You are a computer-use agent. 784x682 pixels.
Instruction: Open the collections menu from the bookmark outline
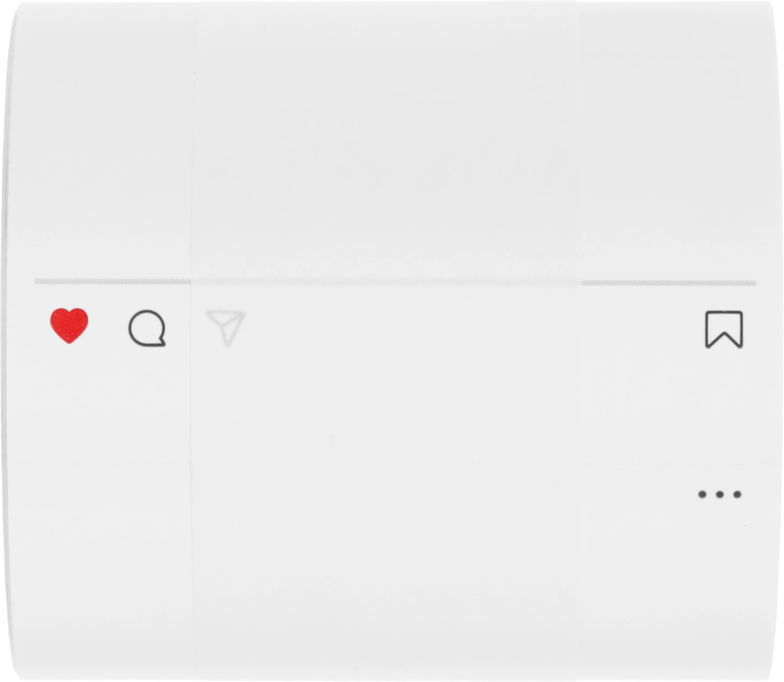[x=724, y=330]
